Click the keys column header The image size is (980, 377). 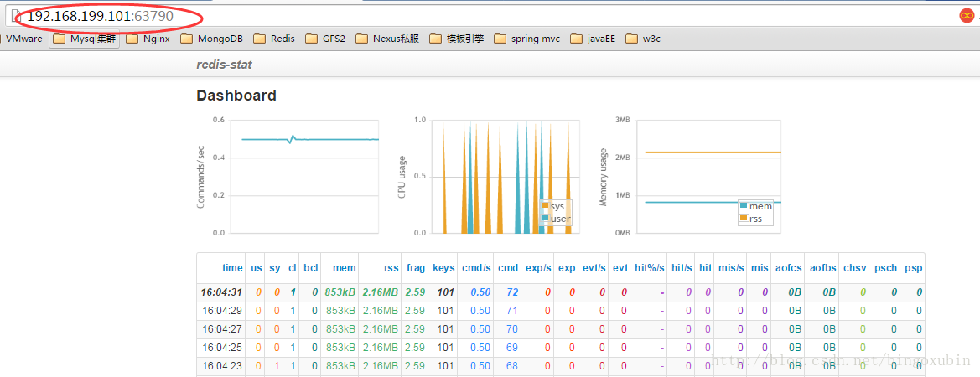click(444, 268)
